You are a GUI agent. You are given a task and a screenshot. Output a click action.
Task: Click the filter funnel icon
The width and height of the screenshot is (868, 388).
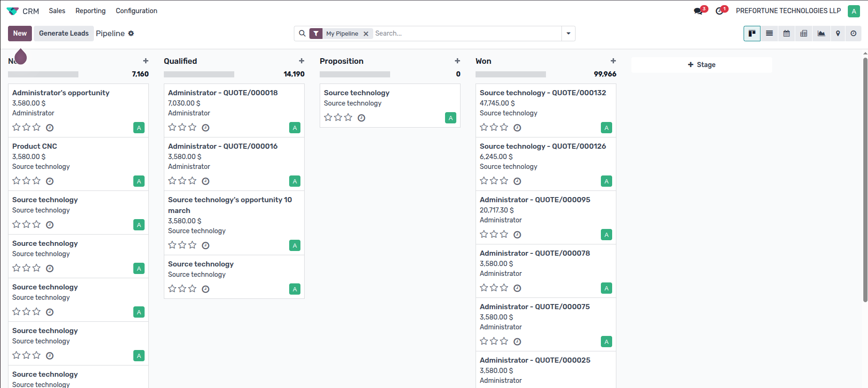[x=316, y=33]
